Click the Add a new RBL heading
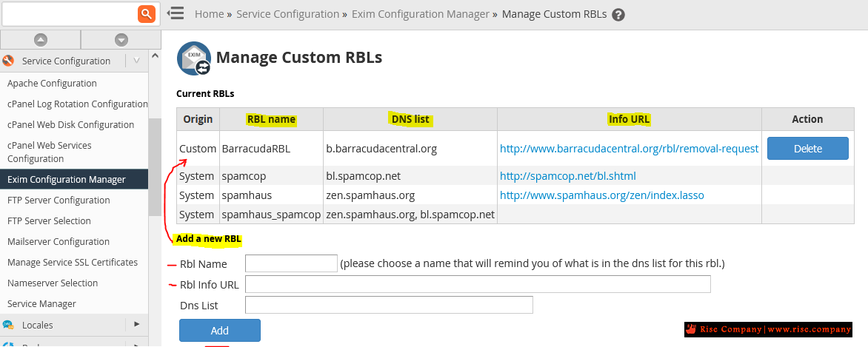The width and height of the screenshot is (868, 347). click(209, 239)
